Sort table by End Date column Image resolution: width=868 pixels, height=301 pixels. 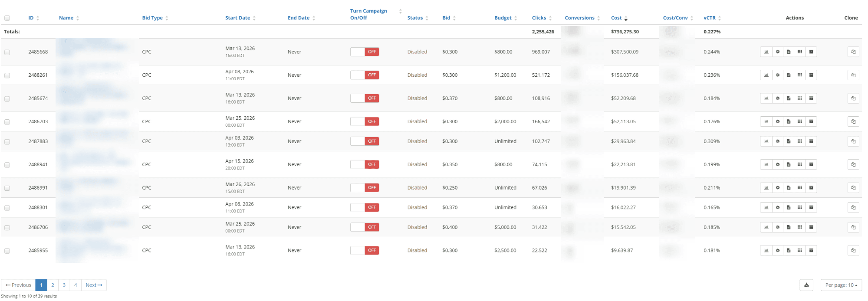[x=302, y=18]
